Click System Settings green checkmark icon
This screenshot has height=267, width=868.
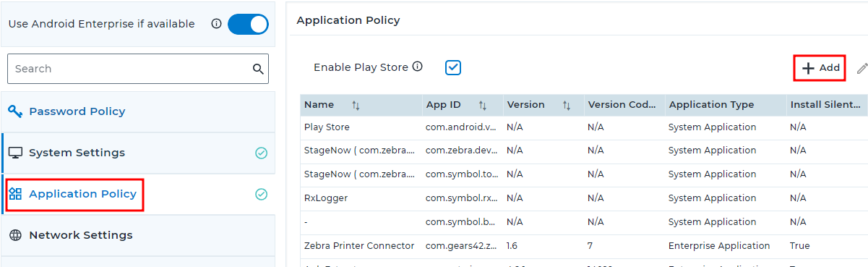point(262,153)
